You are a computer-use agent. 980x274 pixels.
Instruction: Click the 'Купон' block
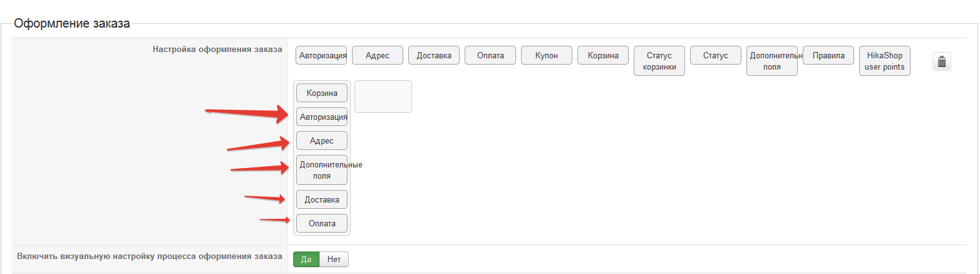tap(547, 55)
